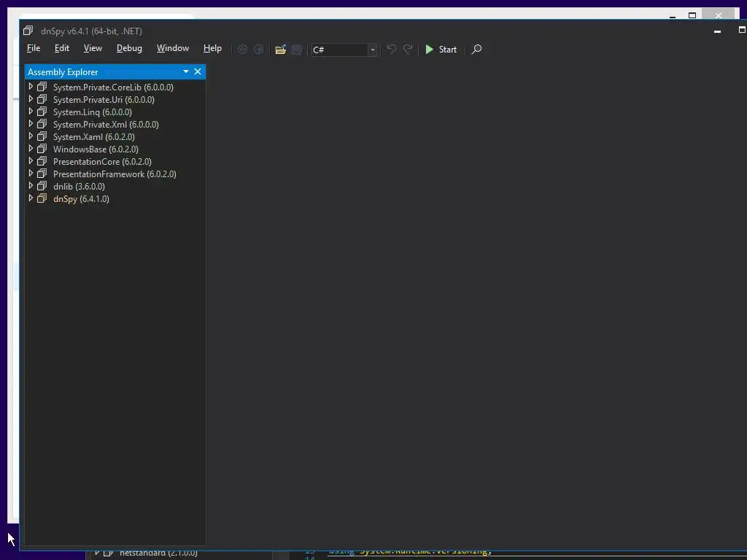Click the Undo toolbar icon

tap(392, 50)
